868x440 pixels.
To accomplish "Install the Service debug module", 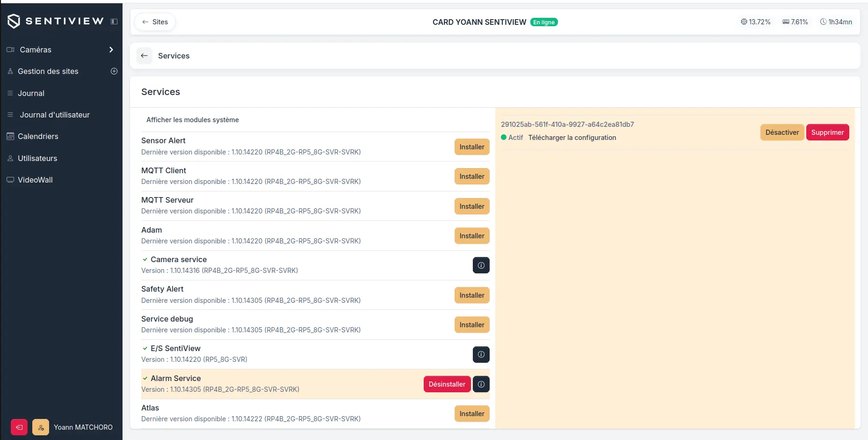I will click(x=472, y=325).
